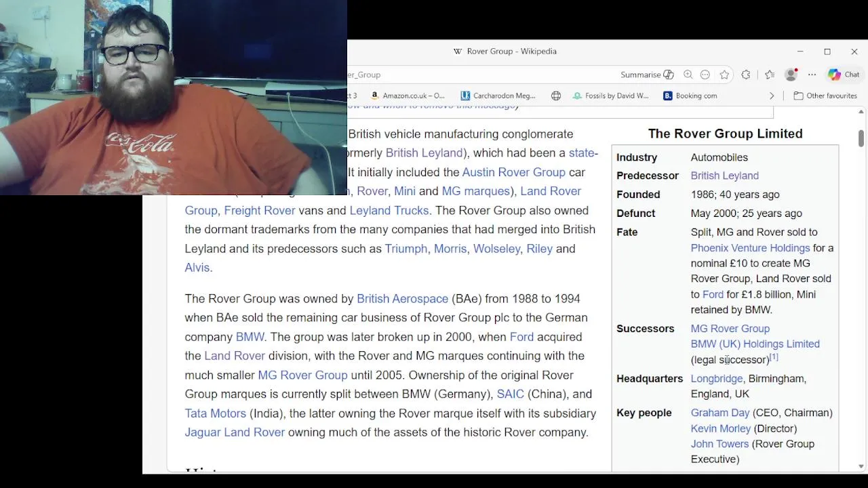Screen dimensions: 868x488
Task: Click the Key people label in the infobox
Action: (x=644, y=413)
